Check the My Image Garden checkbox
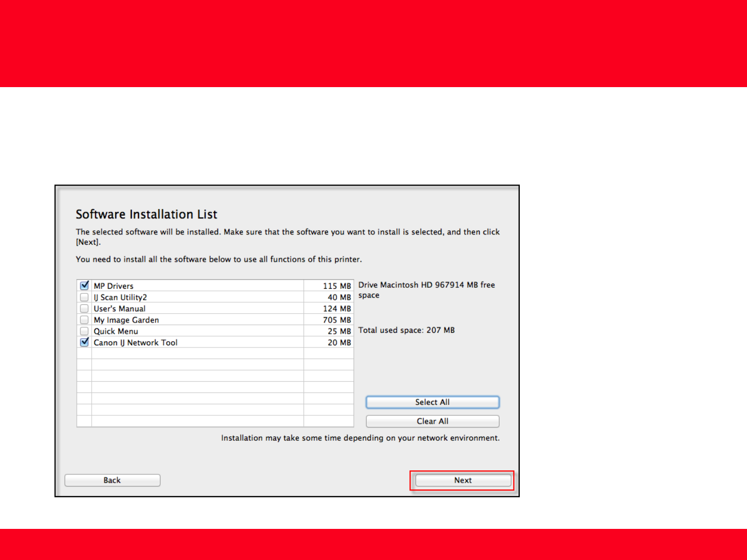The image size is (747, 560). coord(85,320)
